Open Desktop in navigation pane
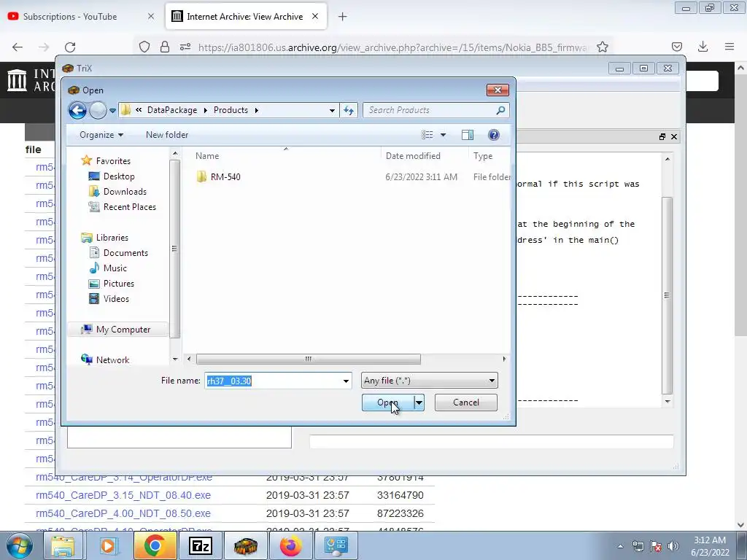The height and width of the screenshot is (560, 747). click(x=119, y=176)
